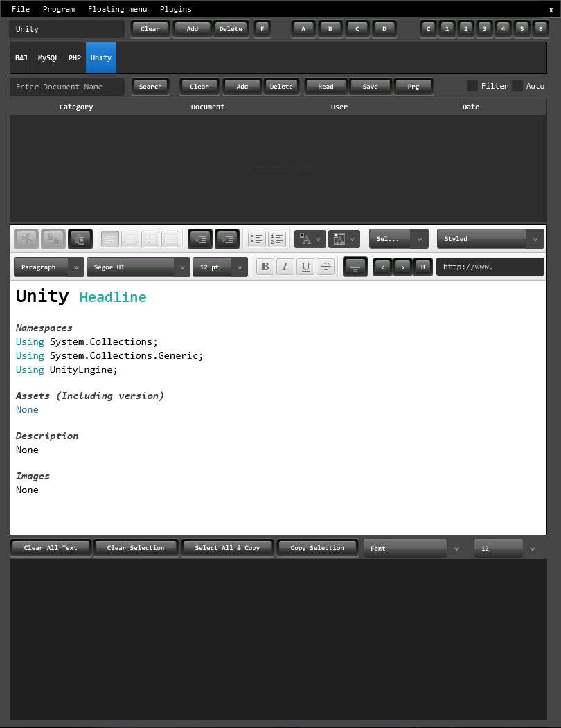Click the decrease indent icon
561x728 pixels.
[199, 238]
